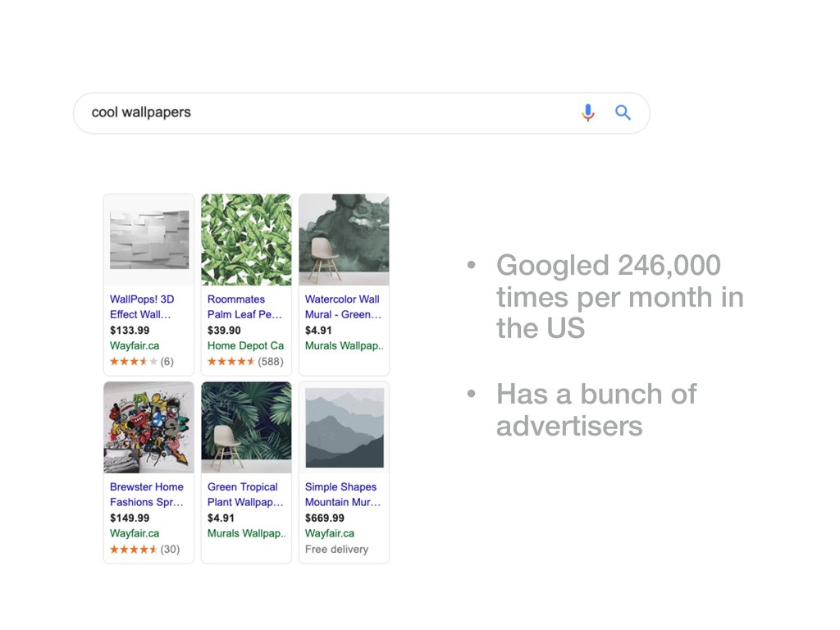
Task: Click the Home Depot Ca seller name
Action: click(246, 346)
